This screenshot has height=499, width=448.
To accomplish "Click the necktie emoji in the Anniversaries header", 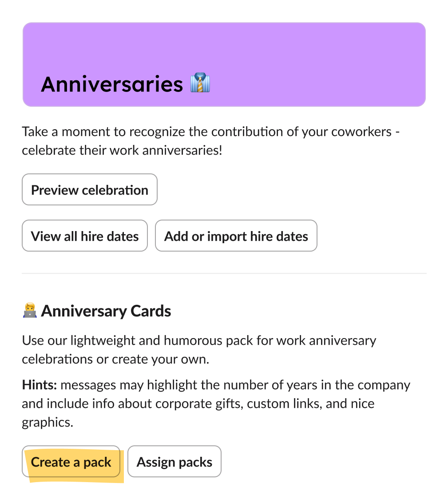I will coord(200,84).
